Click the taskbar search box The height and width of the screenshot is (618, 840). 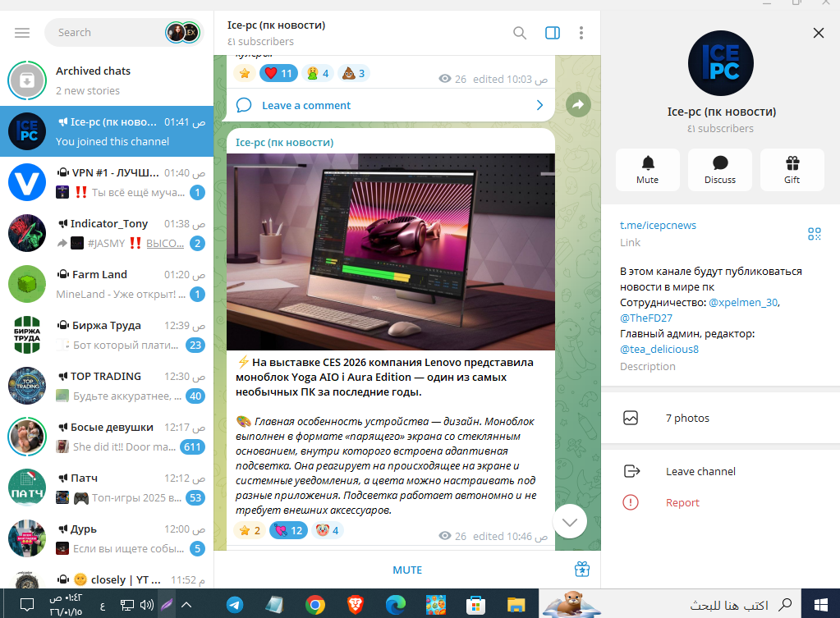coord(670,605)
